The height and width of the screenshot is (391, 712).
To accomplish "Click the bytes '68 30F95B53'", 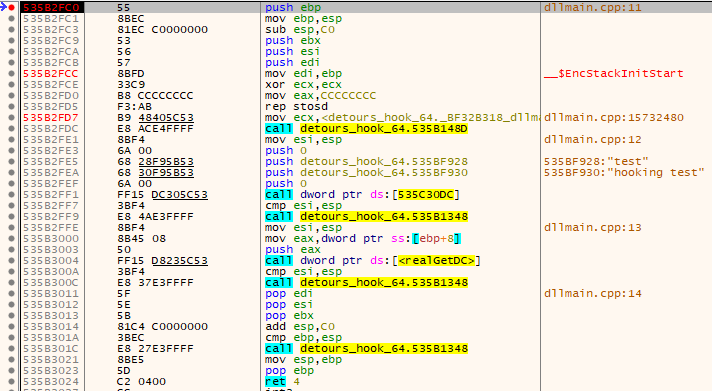I will 155,173.
